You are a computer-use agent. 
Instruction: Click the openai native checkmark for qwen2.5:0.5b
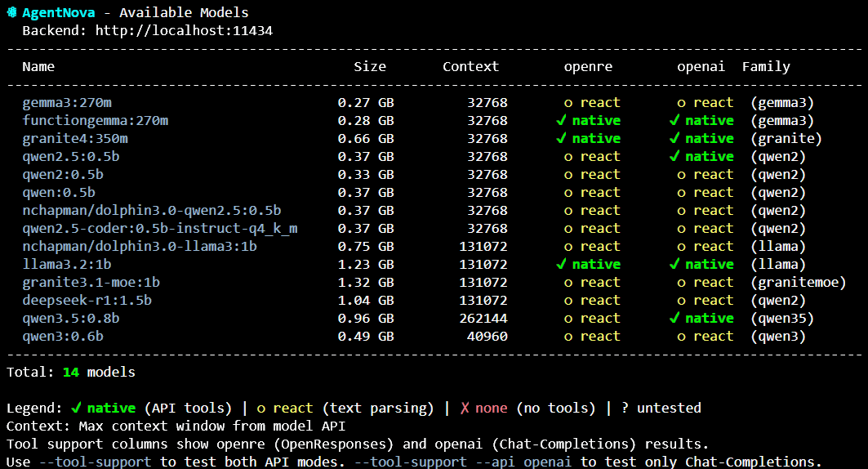[x=674, y=156]
